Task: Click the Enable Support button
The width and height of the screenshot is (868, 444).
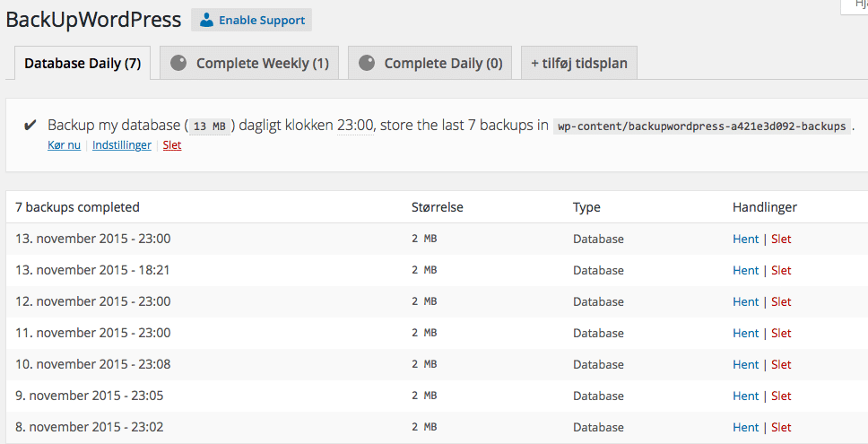Action: pyautogui.click(x=251, y=20)
